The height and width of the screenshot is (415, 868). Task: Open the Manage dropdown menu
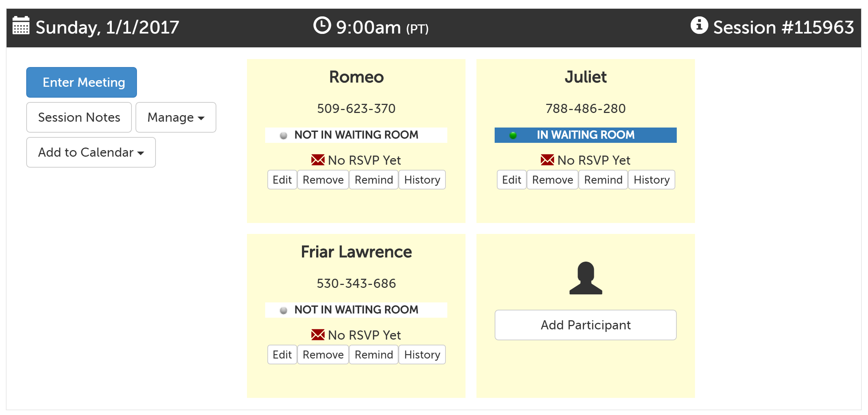click(176, 117)
